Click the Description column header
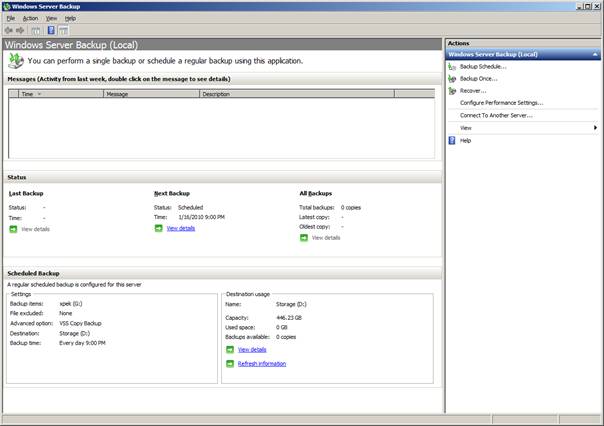604x426 pixels. point(297,94)
